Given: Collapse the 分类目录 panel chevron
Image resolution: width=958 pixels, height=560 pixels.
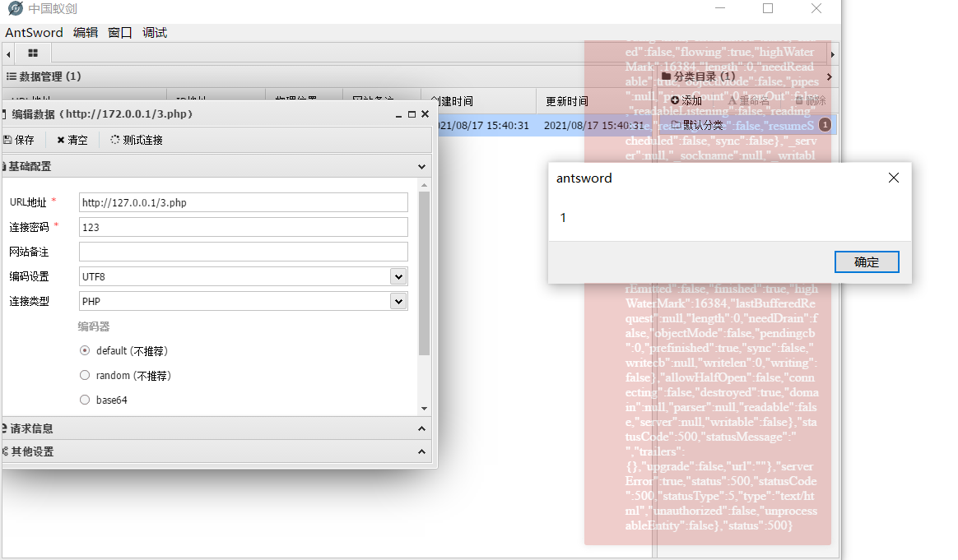Looking at the screenshot, I should coord(829,77).
